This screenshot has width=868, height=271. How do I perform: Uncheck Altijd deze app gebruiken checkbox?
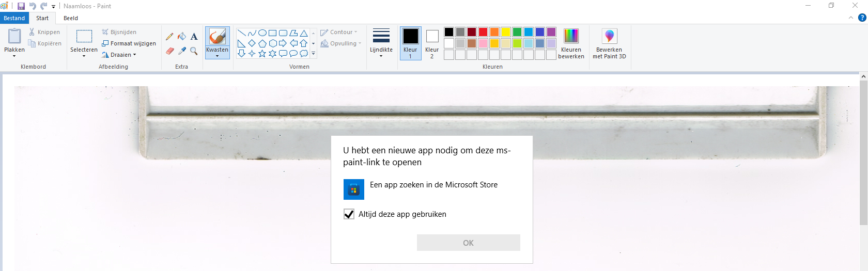(349, 214)
